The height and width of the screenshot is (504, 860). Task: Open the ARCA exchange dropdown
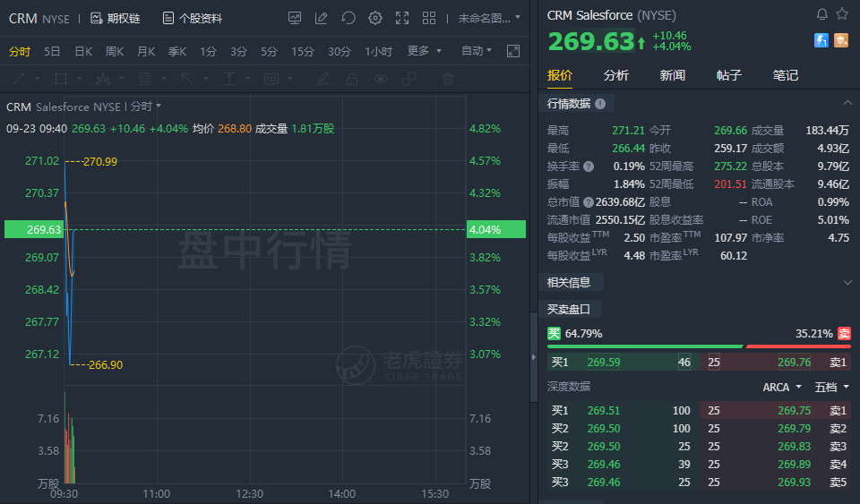782,388
